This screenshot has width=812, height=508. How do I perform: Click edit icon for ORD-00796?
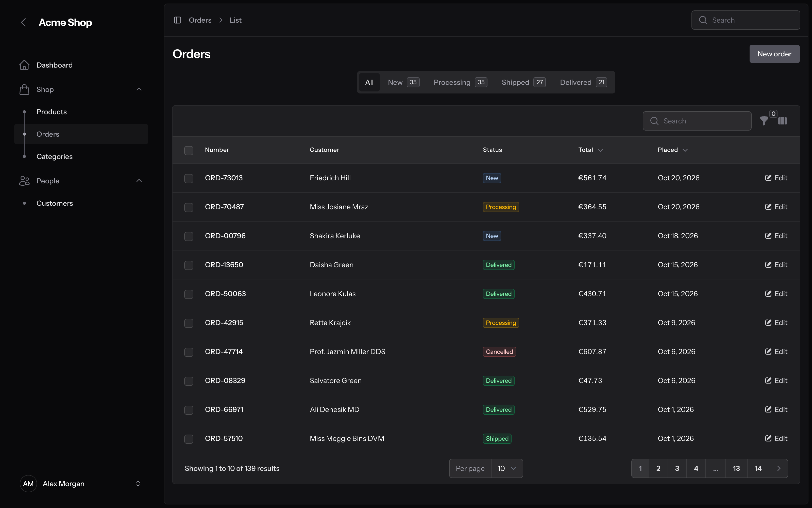(x=768, y=235)
